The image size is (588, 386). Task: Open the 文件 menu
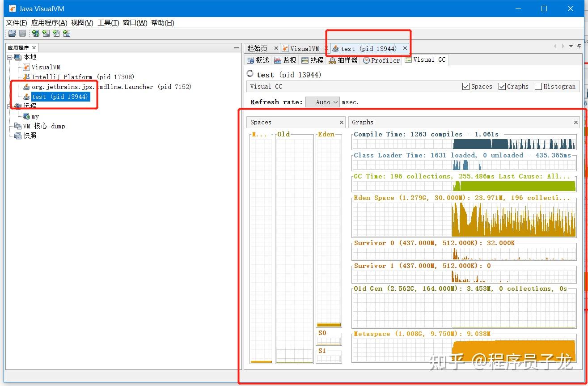[15, 22]
